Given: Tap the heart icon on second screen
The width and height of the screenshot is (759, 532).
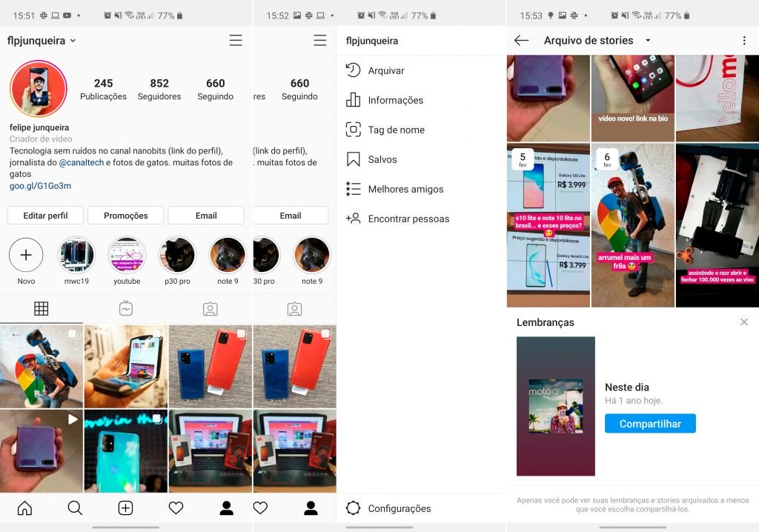Looking at the screenshot, I should click(260, 508).
